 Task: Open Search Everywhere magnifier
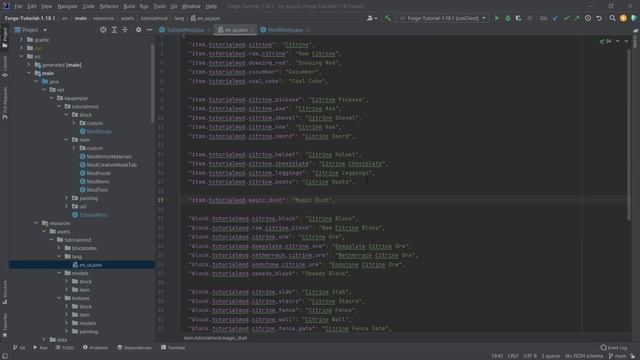click(612, 18)
